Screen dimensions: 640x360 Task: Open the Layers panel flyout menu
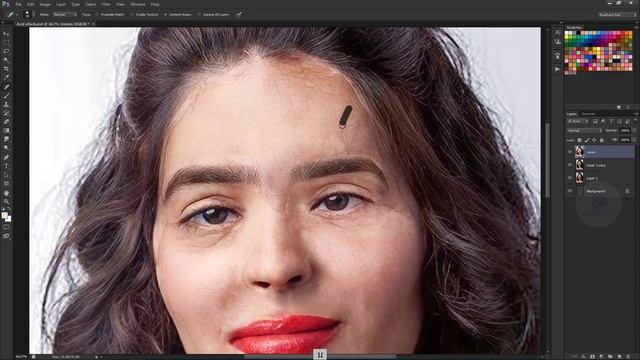point(635,114)
